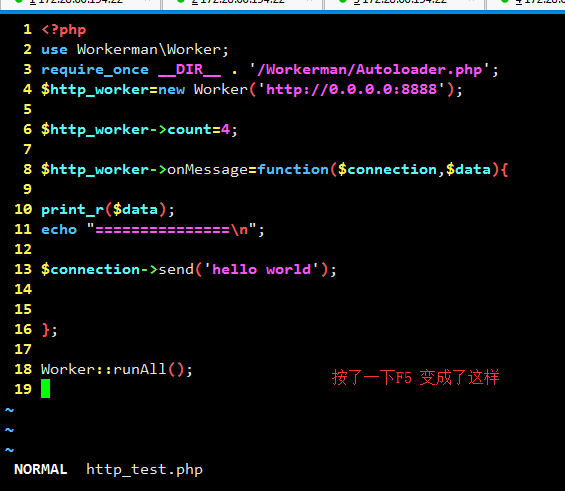The image size is (565, 491).
Task: Click the 'hello world' string
Action: (262, 269)
